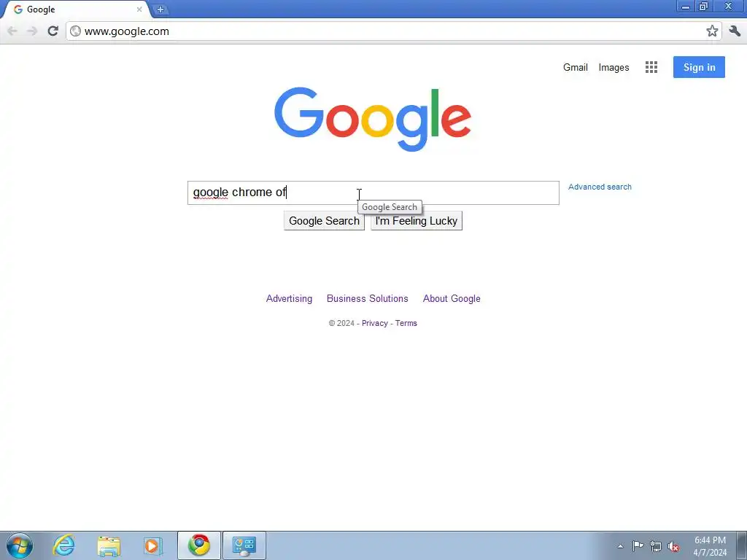
Task: Show hidden tray icons arrow
Action: tap(620, 546)
